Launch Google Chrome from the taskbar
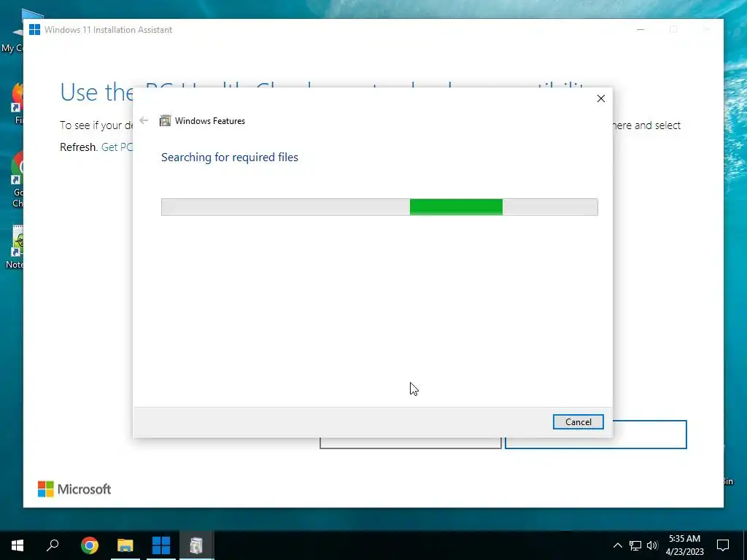Screen dimensions: 747x560 coord(90,545)
